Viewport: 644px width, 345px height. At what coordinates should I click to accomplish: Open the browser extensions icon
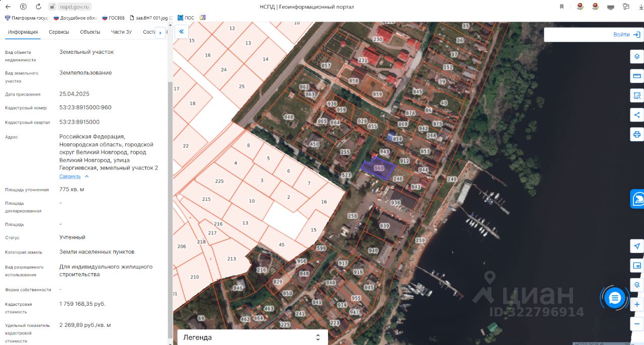(626, 7)
